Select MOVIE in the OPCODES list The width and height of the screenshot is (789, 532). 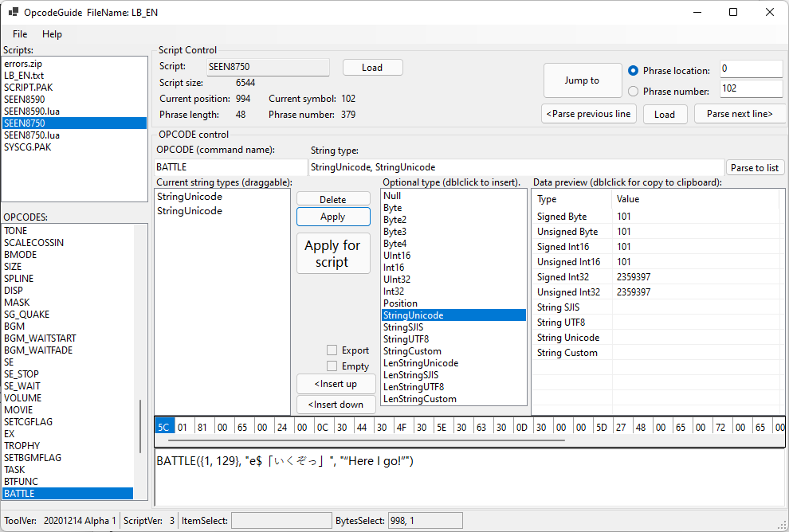(x=68, y=410)
